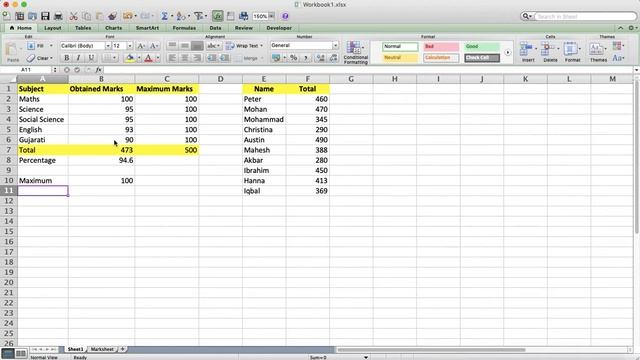The image size is (640, 360).
Task: Click the Percent style icon
Action: pyautogui.click(x=293, y=58)
